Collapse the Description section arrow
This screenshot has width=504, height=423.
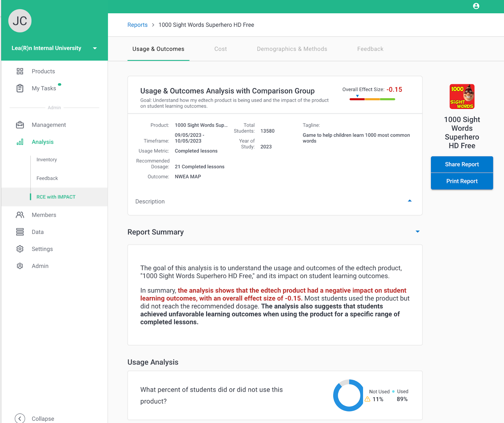(x=409, y=201)
